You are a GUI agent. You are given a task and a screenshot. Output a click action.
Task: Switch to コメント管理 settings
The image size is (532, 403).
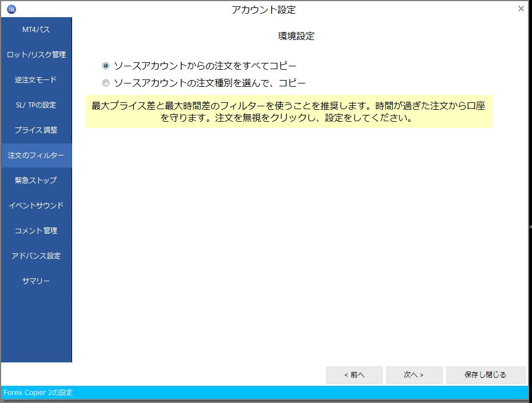pos(36,230)
